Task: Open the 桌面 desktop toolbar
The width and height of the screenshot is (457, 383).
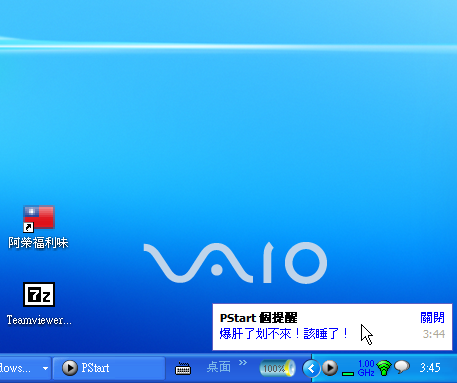Action: click(219, 367)
